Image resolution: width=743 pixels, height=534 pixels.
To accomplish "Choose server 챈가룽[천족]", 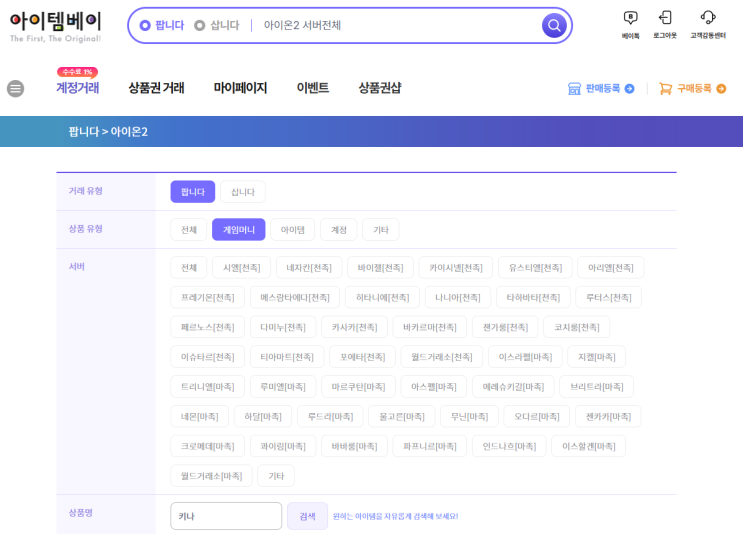I will [505, 327].
